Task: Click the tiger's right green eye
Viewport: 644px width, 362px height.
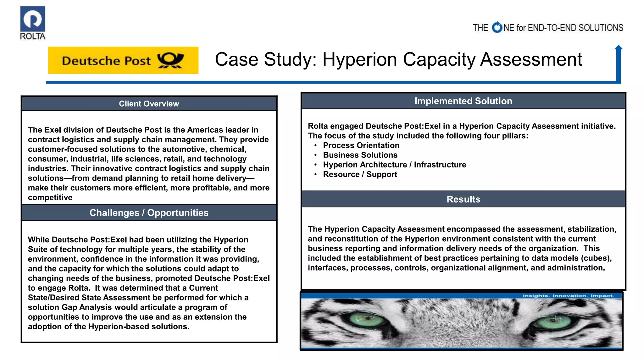Action: click(x=554, y=321)
